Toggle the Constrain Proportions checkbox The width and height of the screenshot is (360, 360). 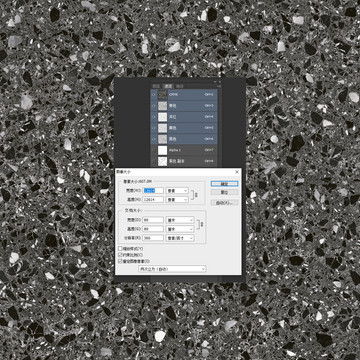(121, 255)
